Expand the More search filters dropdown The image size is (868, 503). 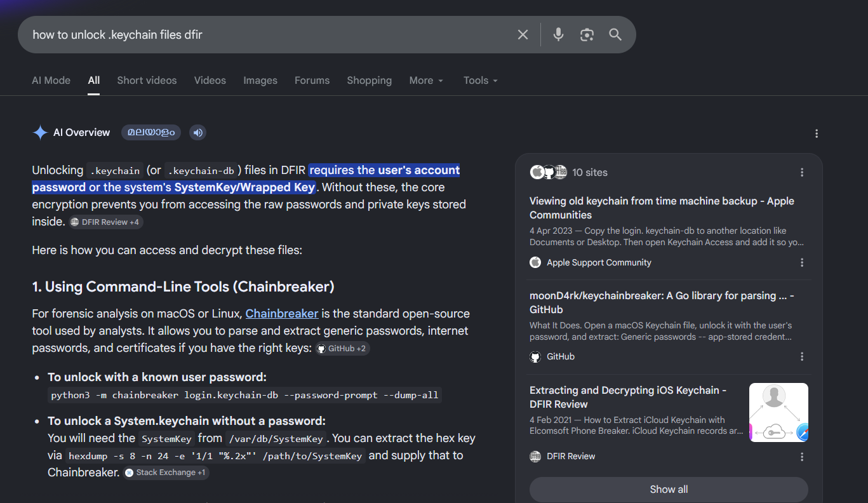(426, 81)
